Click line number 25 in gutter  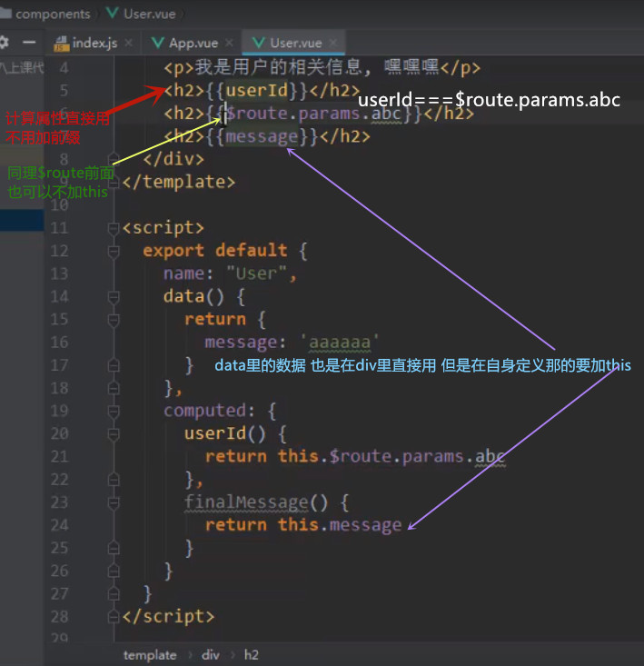click(59, 549)
